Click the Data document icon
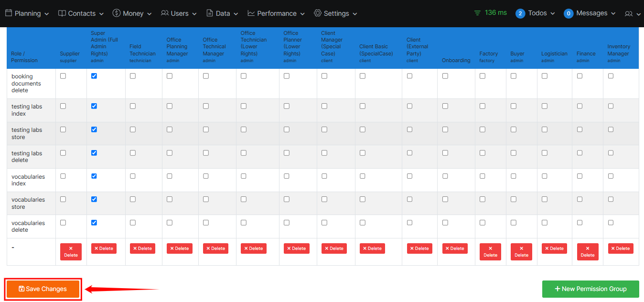644x302 pixels. coord(210,13)
